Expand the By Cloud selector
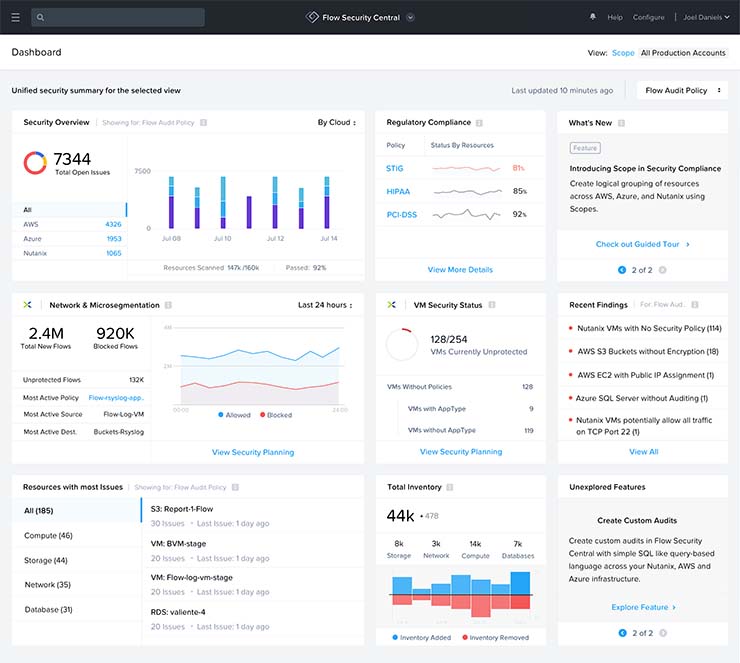Screen dimensions: 740x663 335,123
